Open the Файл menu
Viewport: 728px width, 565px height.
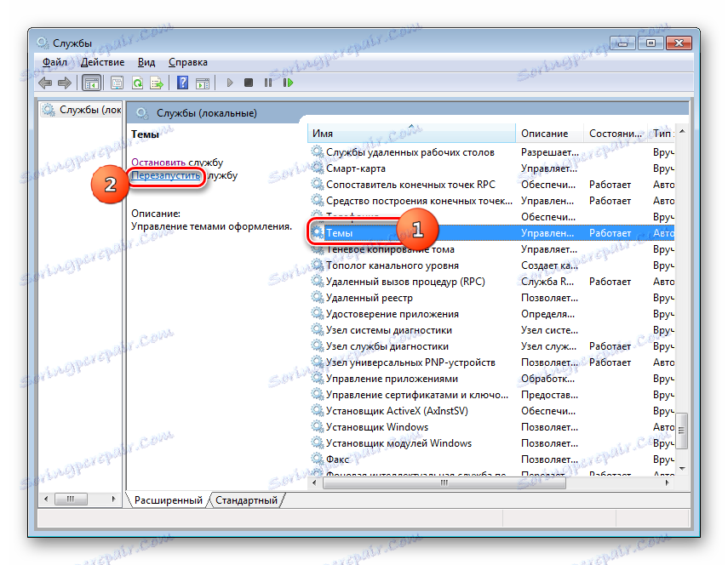54,62
